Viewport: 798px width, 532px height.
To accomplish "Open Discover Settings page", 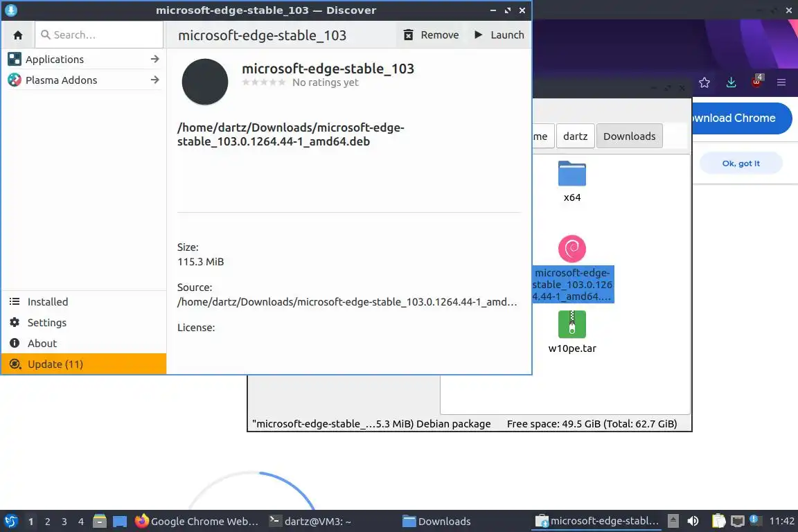I will 84,323.
